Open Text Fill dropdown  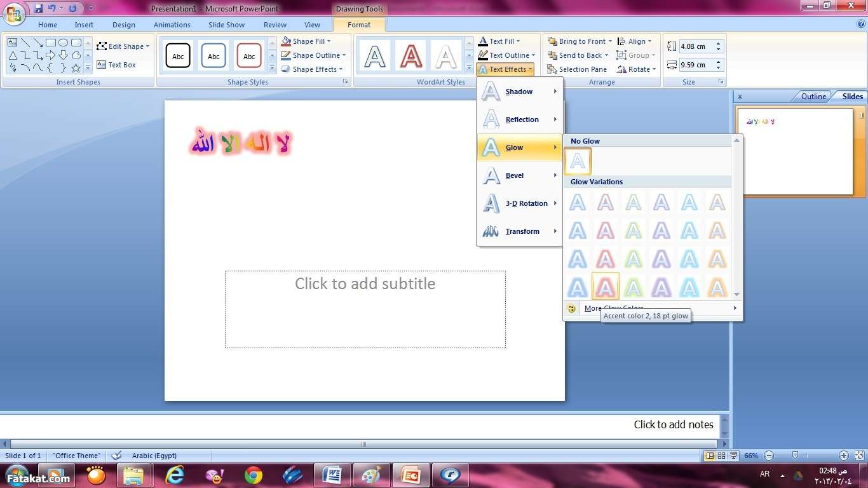click(499, 41)
